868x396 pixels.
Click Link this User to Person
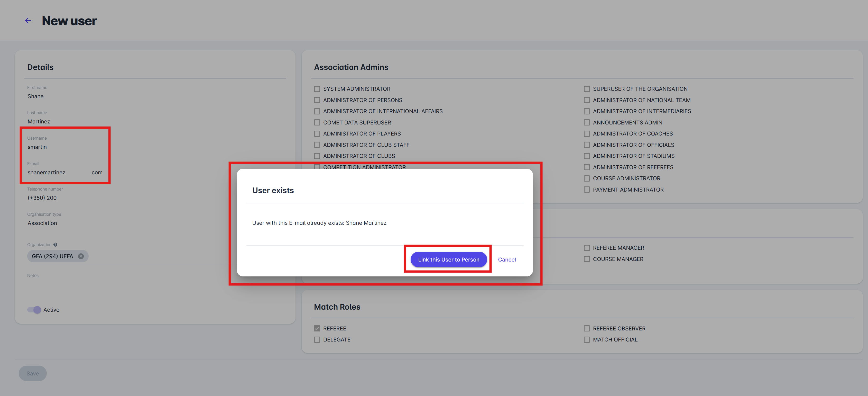click(448, 259)
